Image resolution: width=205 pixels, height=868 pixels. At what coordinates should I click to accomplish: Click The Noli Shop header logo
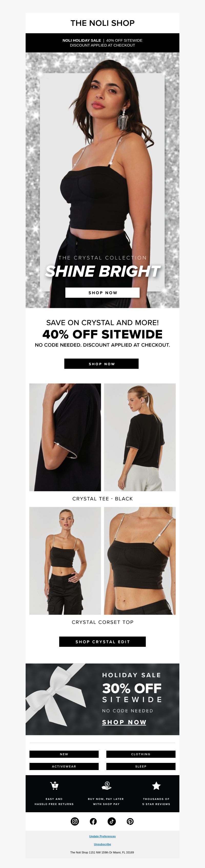pyautogui.click(x=102, y=23)
